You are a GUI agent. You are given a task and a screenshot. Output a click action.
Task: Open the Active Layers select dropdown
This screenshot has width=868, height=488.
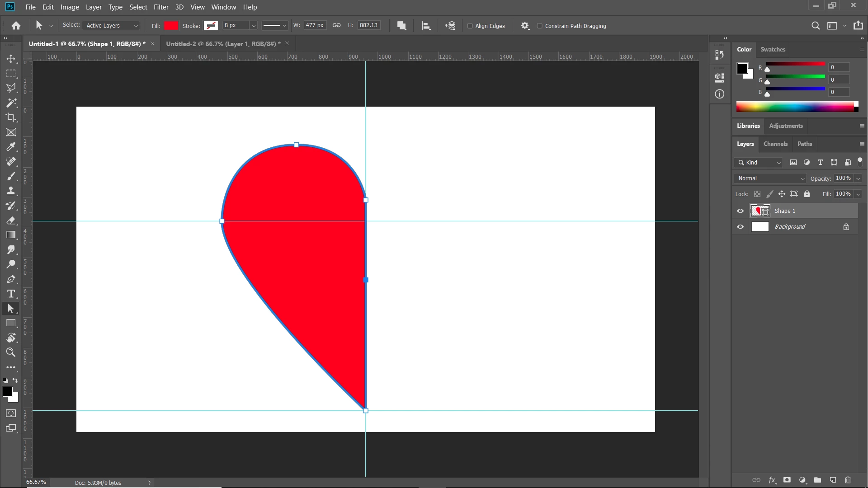[112, 26]
